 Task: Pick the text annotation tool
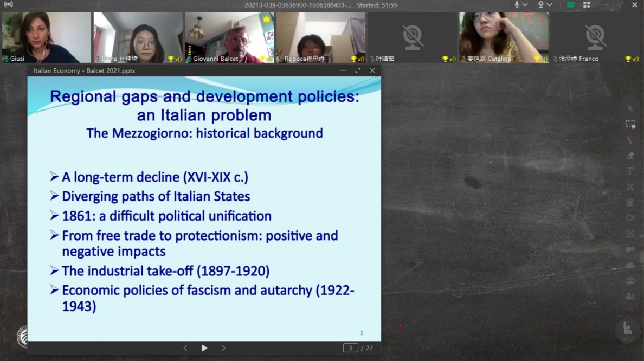[x=630, y=171]
